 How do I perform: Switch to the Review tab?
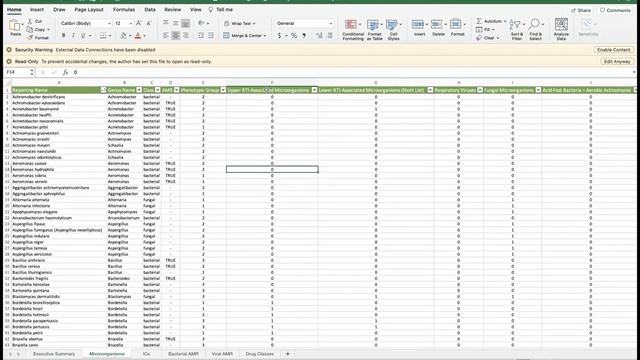point(173,9)
